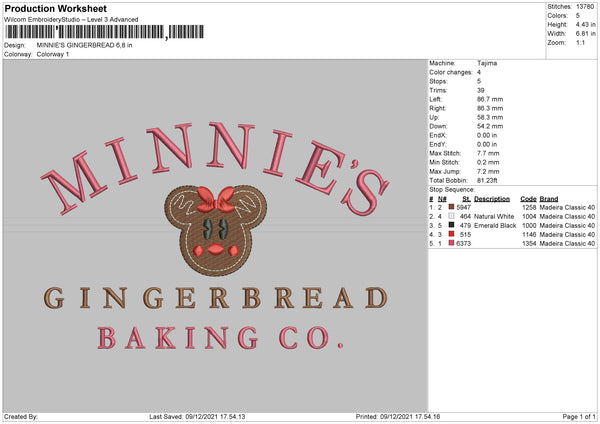Click the 'Printed: 09/12/2021 17.54.16' footer text
This screenshot has width=600, height=424.
point(398,417)
